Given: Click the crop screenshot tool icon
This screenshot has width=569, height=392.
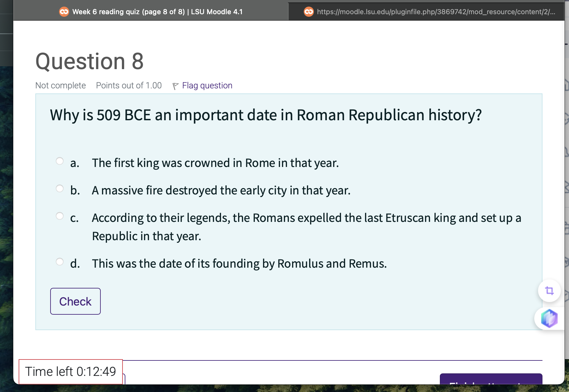Looking at the screenshot, I should coord(549,290).
